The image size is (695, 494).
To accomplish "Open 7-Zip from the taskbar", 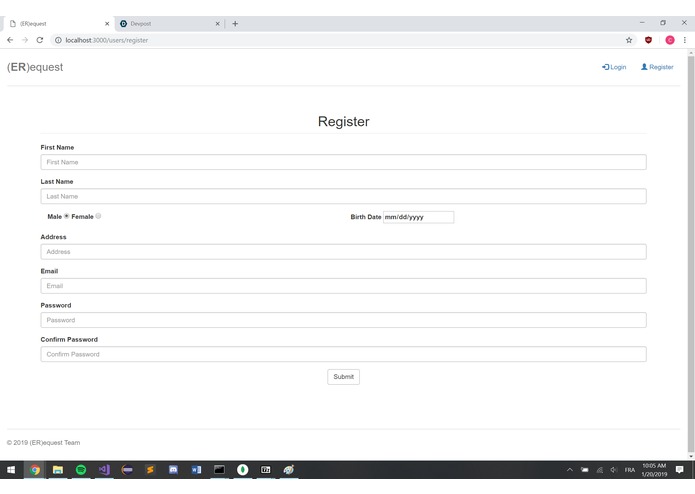I will [x=266, y=470].
